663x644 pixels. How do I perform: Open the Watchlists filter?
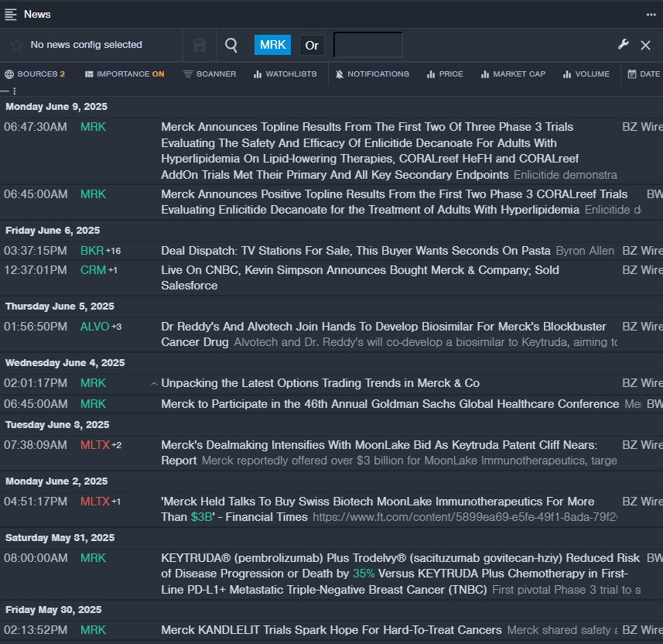[285, 74]
